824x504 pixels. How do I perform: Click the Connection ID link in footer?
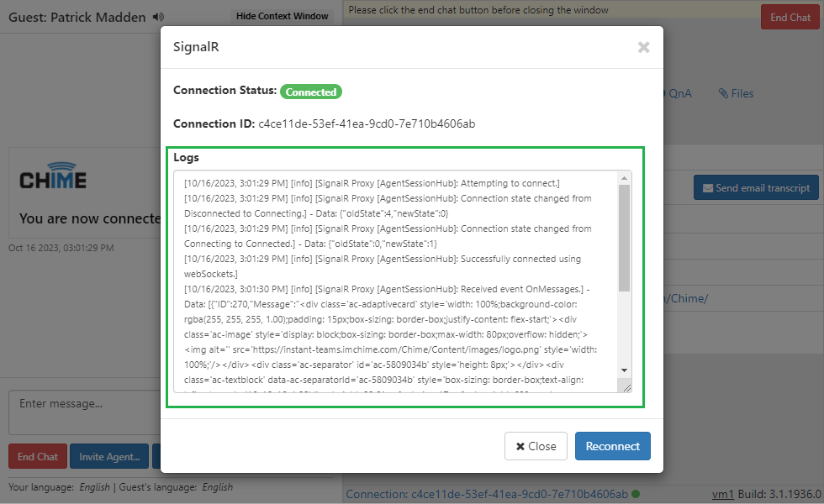click(487, 494)
